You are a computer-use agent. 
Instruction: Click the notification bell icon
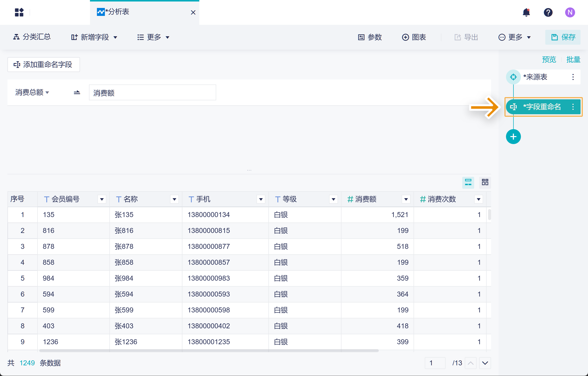pyautogui.click(x=526, y=12)
